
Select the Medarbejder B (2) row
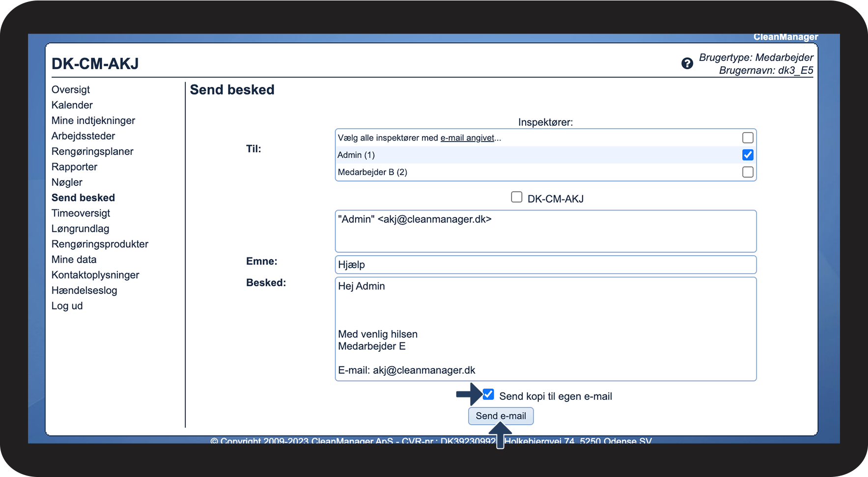click(546, 172)
